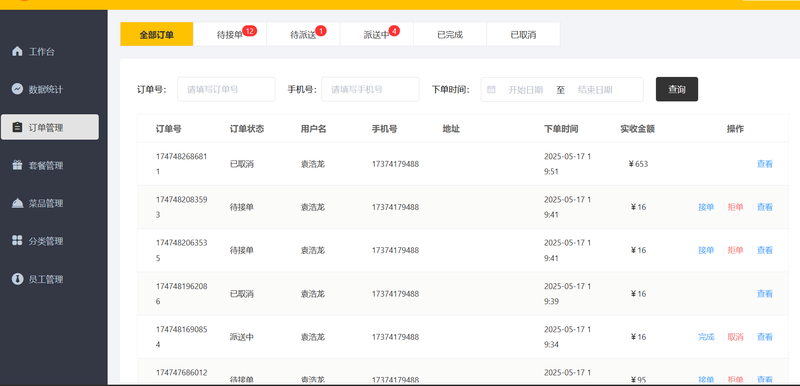This screenshot has height=386, width=800.
Task: Click order number 1747482686811
Action: tap(182, 164)
